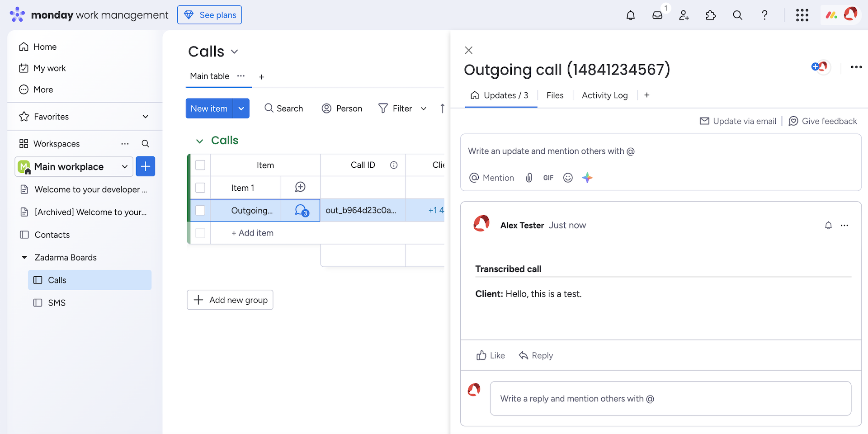Image resolution: width=868 pixels, height=434 pixels.
Task: Open the emoji picker in update box
Action: [568, 178]
